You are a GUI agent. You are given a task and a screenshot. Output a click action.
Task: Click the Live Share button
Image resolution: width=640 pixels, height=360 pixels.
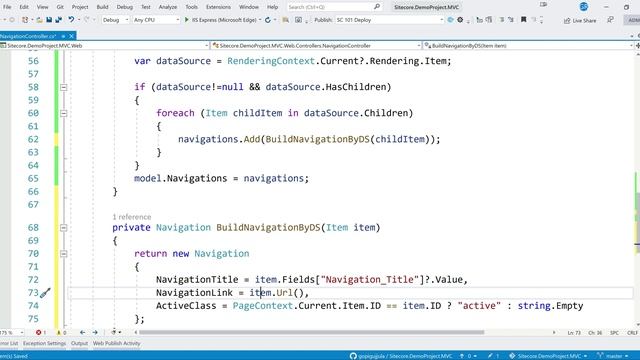coord(580,20)
